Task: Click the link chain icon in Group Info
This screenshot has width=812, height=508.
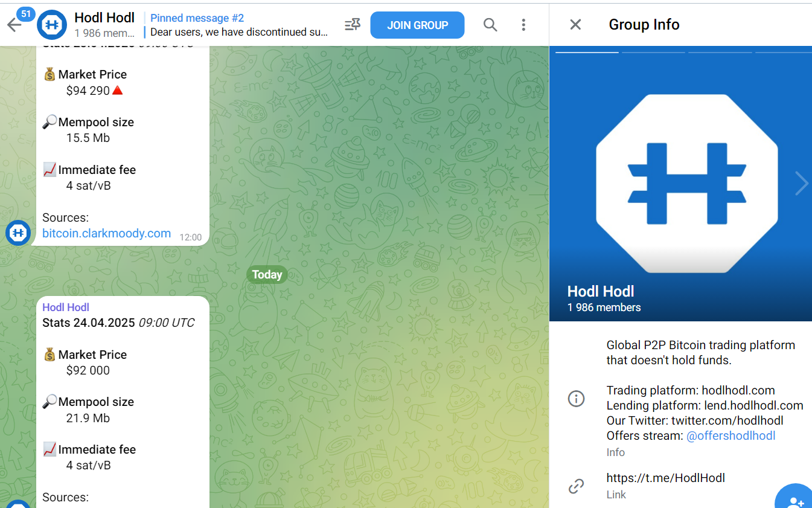Action: point(577,486)
